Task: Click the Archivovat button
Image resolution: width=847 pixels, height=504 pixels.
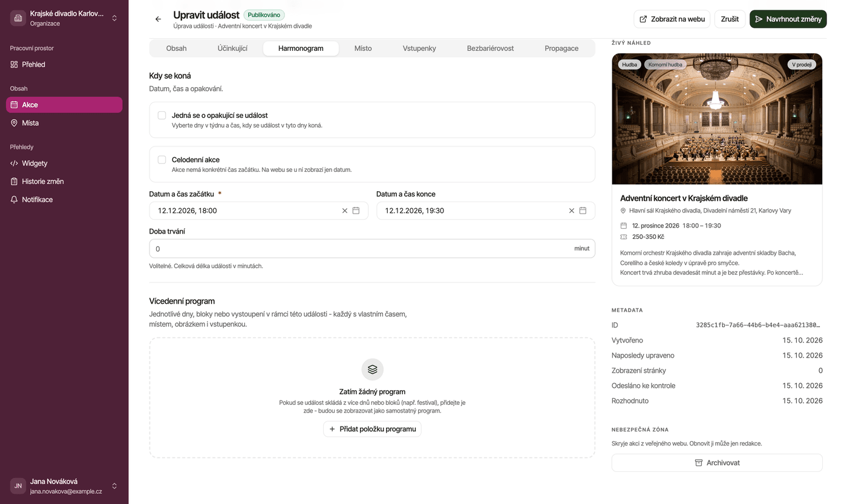Action: tap(717, 463)
